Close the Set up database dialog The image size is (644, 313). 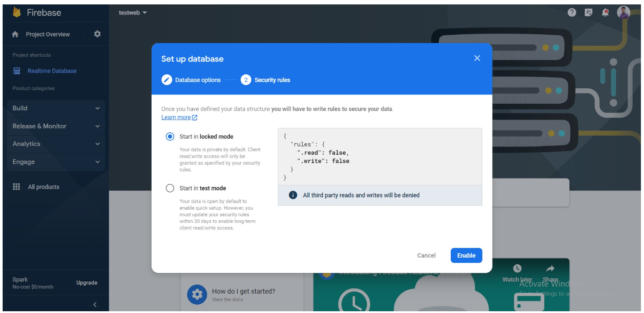pos(477,58)
